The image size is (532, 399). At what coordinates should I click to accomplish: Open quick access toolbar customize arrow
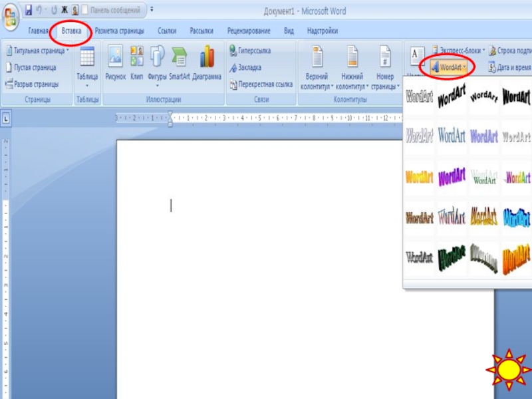tap(152, 9)
